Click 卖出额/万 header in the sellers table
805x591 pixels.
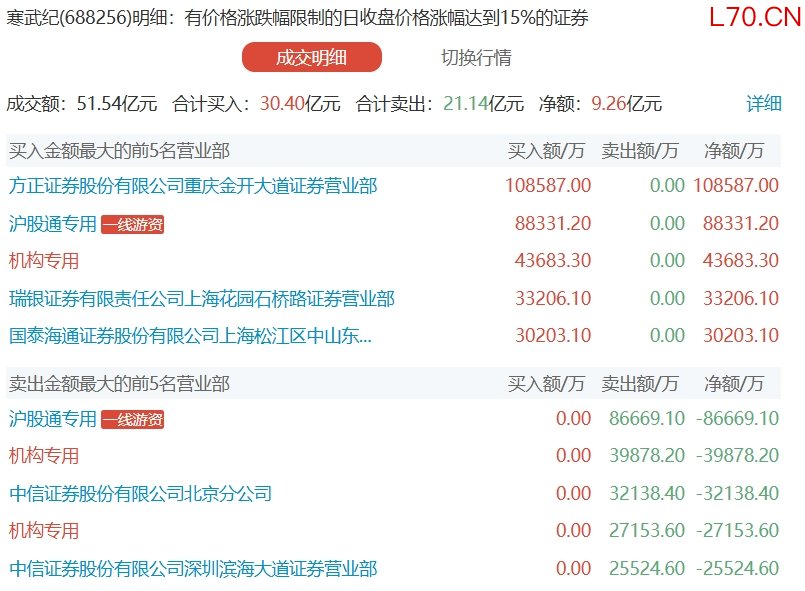click(639, 383)
